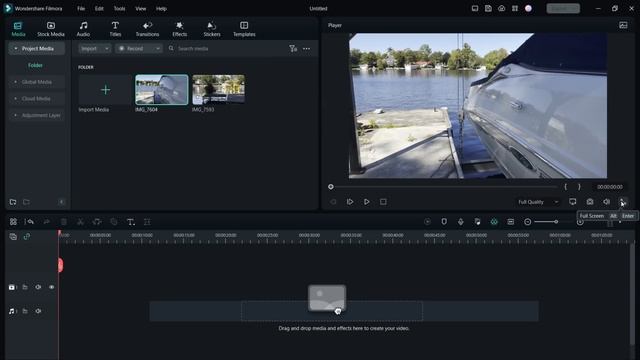Toggle the green auto ripple icon

(494, 222)
